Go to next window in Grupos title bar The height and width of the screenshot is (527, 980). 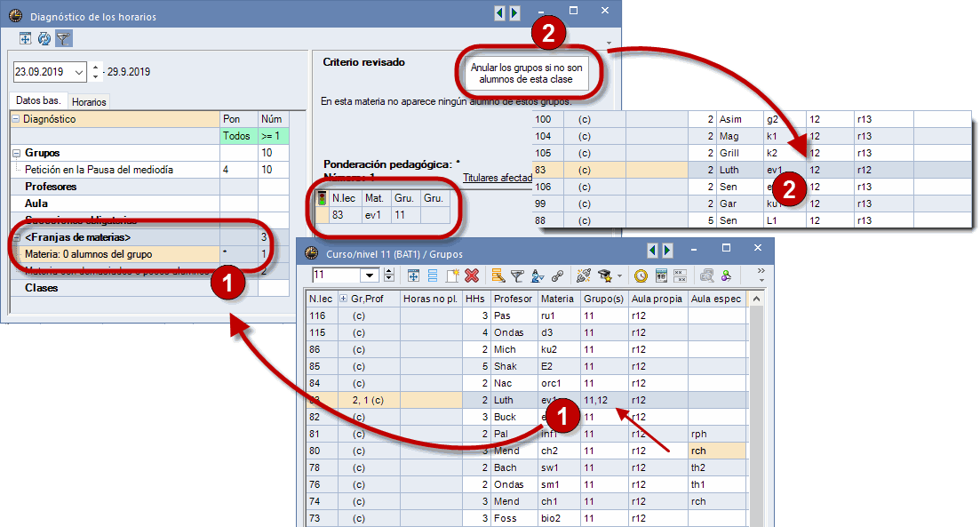(667, 250)
